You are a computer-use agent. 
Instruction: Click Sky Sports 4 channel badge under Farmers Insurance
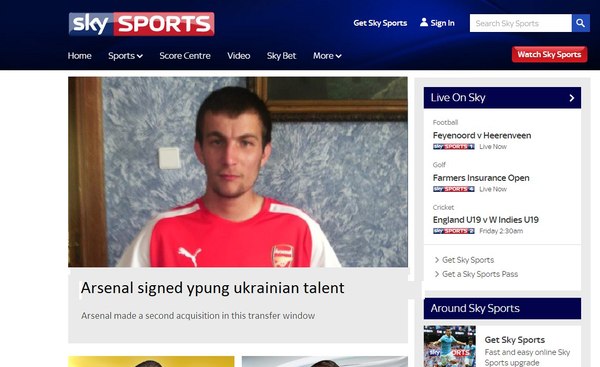453,189
